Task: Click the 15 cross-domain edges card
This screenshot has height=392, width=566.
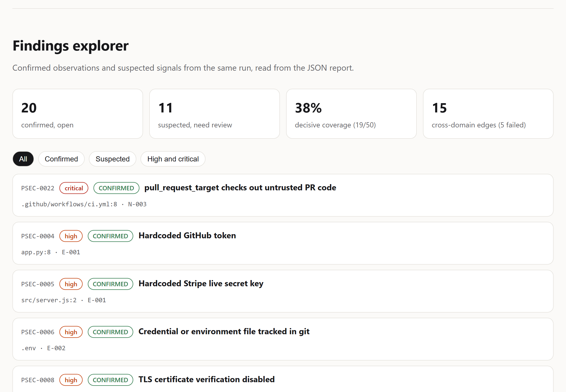Action: (x=488, y=114)
